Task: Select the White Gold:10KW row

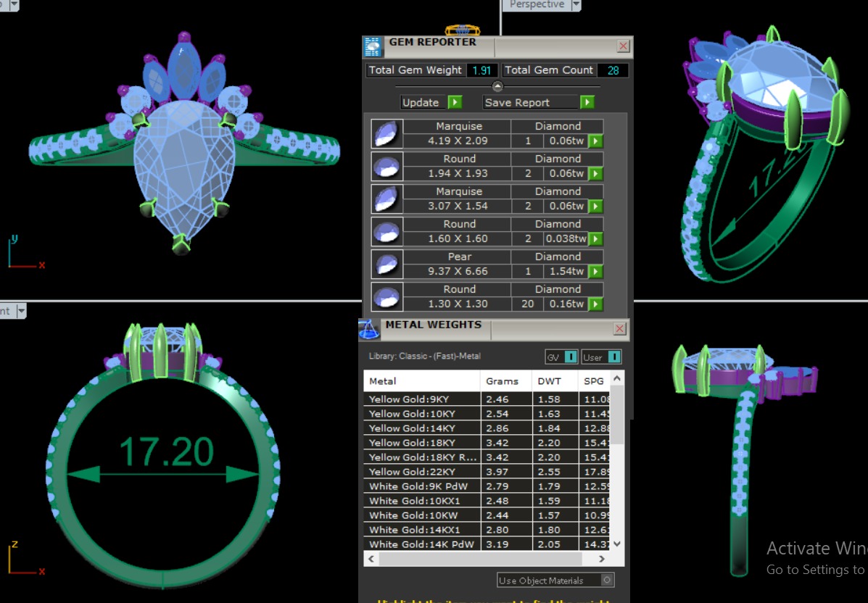Action: [487, 515]
